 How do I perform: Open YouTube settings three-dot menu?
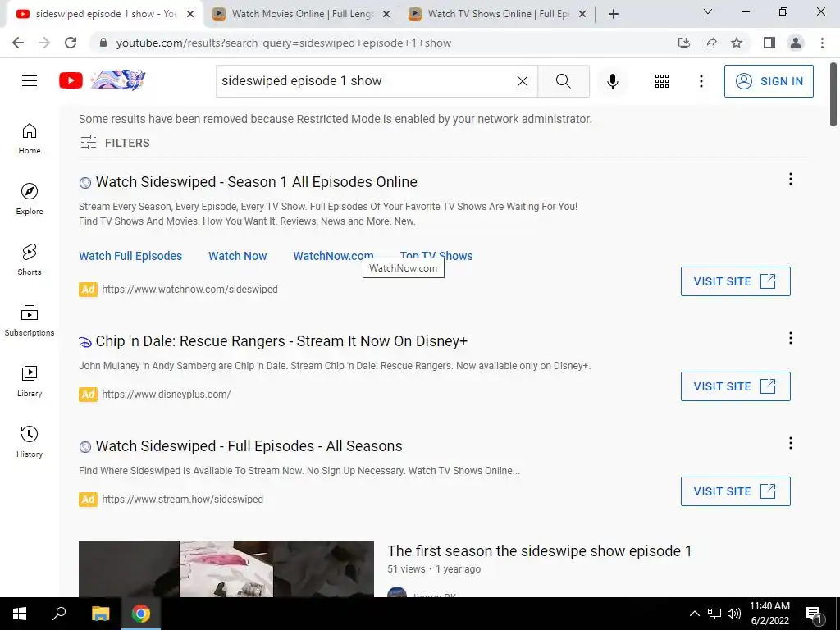[701, 81]
